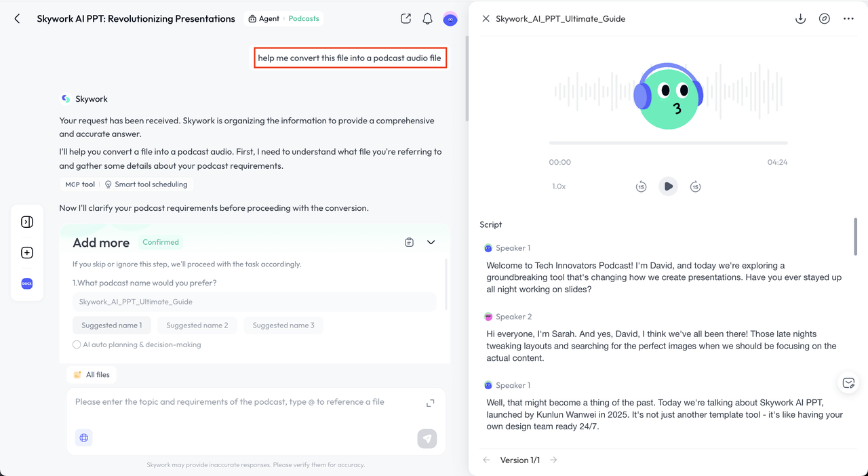Screen dimensions: 868x476
Task: Switch to the Podcasts tab
Action: 304,19
